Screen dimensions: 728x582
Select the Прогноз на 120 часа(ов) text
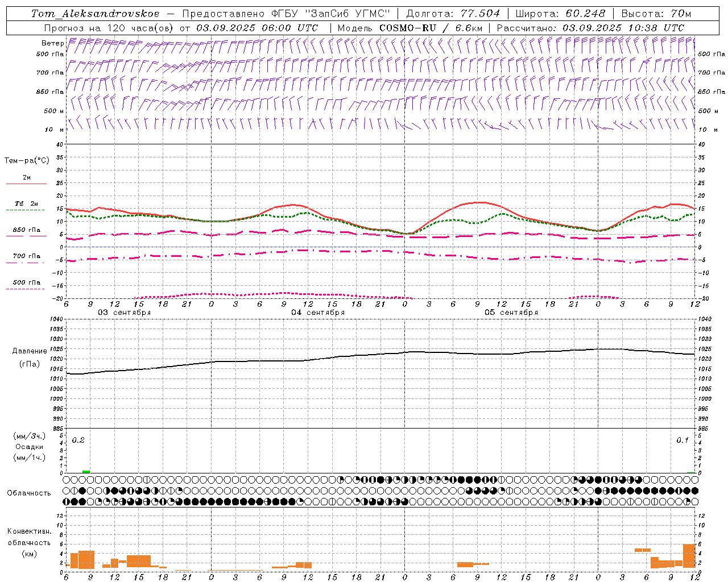tap(109, 28)
